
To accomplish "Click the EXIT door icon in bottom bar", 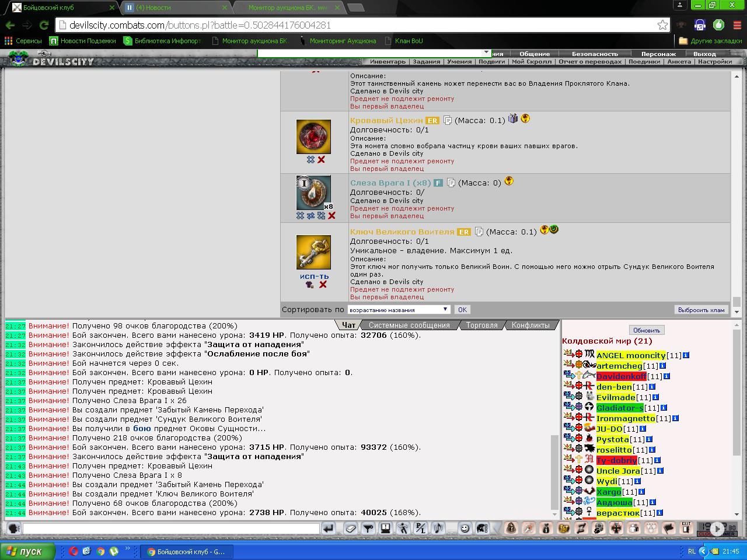I will (x=686, y=528).
